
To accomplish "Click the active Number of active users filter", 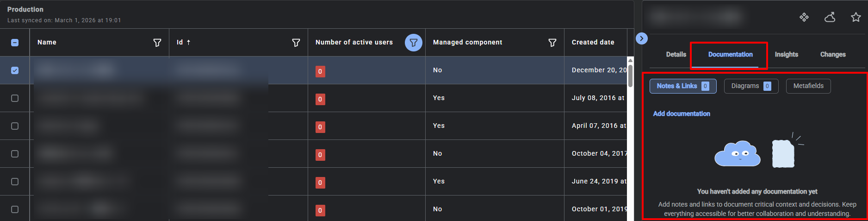I will [413, 43].
